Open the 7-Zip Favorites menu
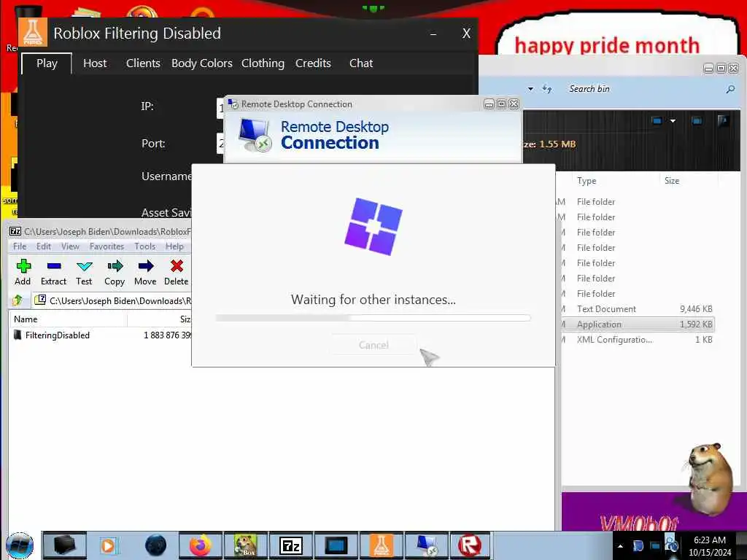This screenshot has width=747, height=560. coord(107,246)
